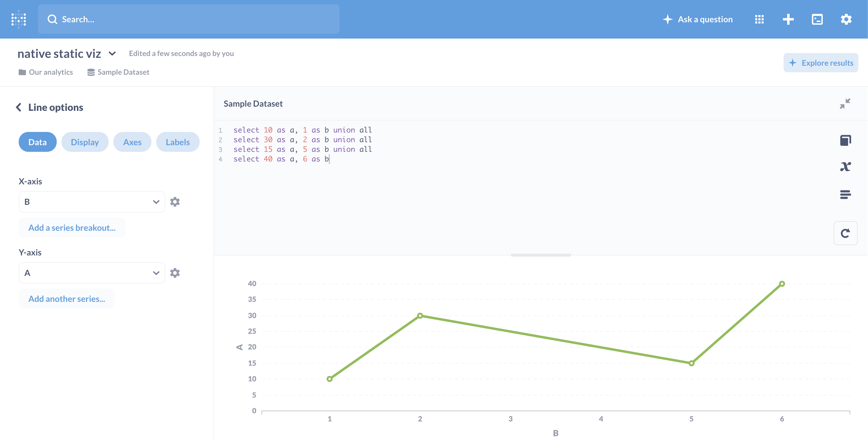Click inside the Search field
Image resolution: width=868 pixels, height=441 pixels.
(x=189, y=19)
